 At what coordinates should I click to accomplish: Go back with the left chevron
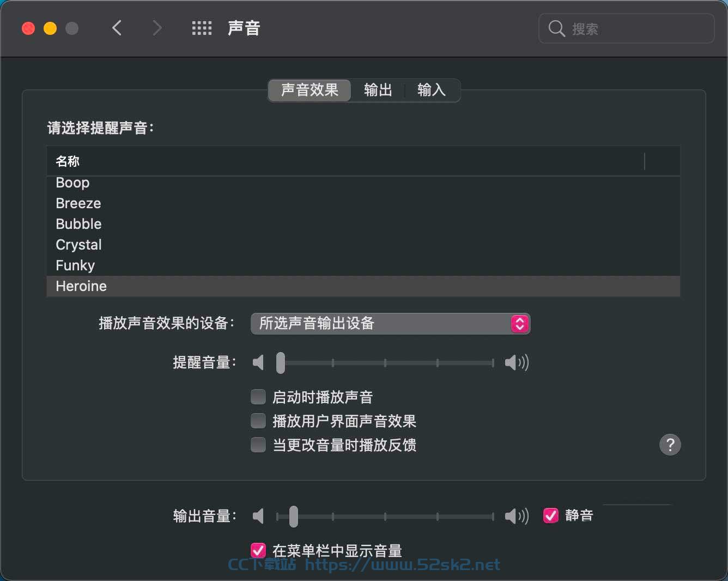coord(117,28)
